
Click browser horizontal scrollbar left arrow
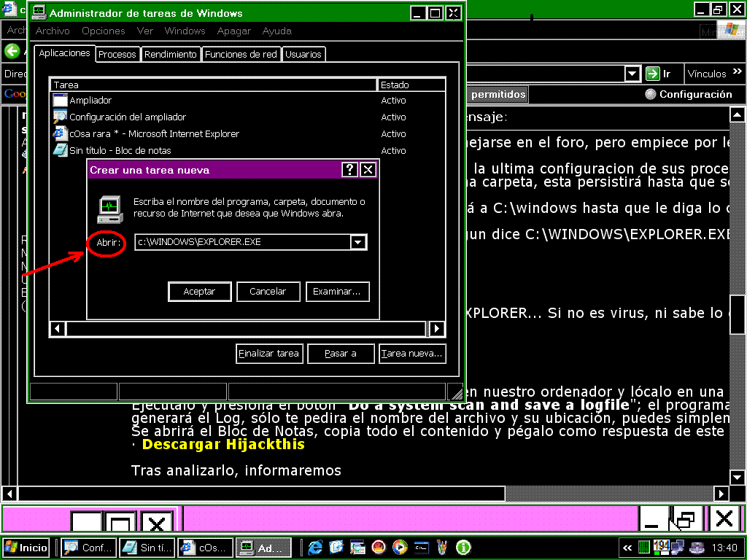[9, 494]
